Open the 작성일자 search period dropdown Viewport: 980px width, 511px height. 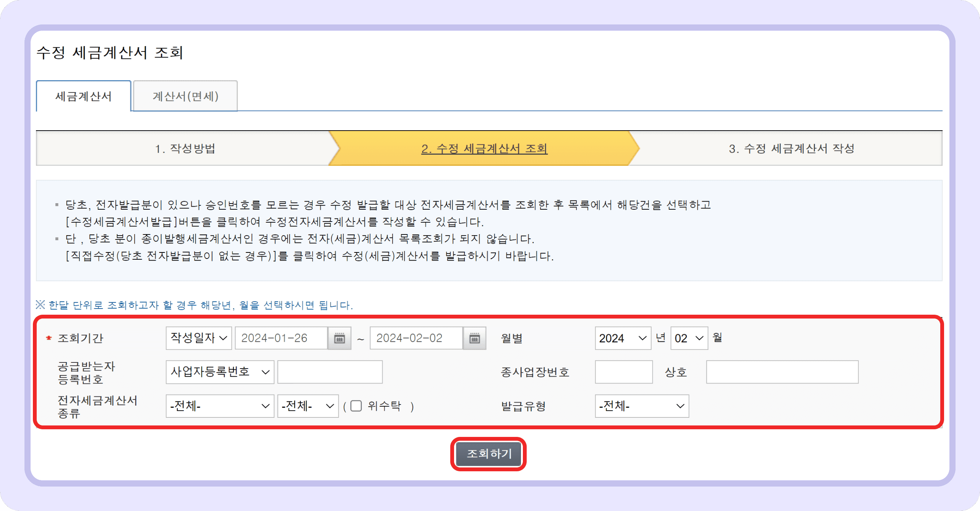198,338
